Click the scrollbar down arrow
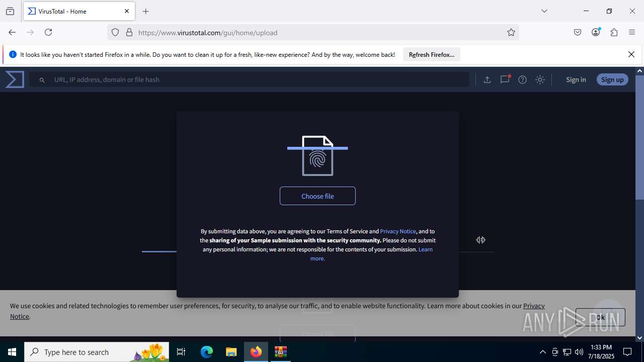 [639, 338]
